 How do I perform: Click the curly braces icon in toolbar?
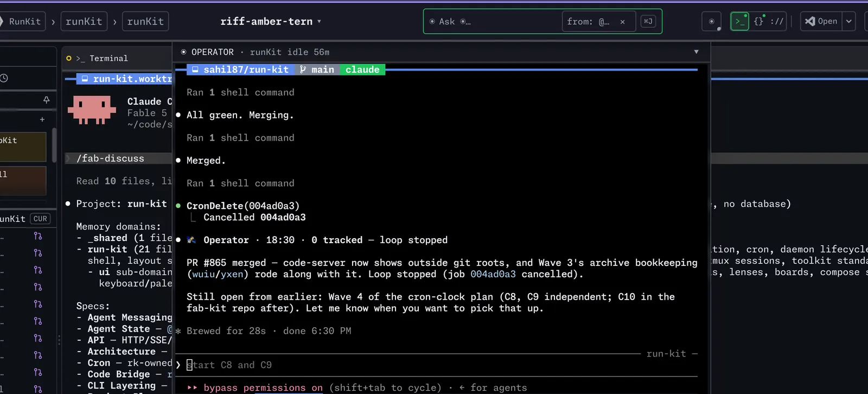759,21
